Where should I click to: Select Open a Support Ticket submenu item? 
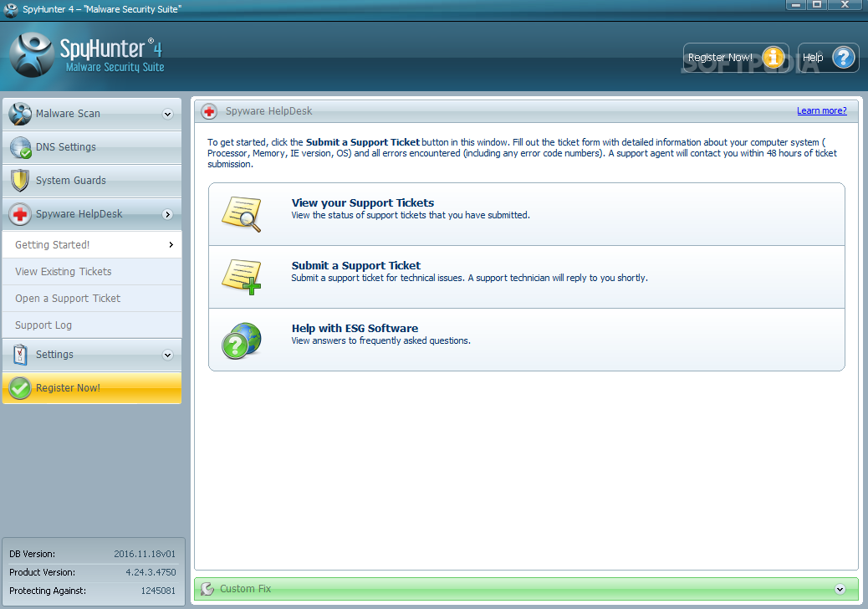pos(92,299)
